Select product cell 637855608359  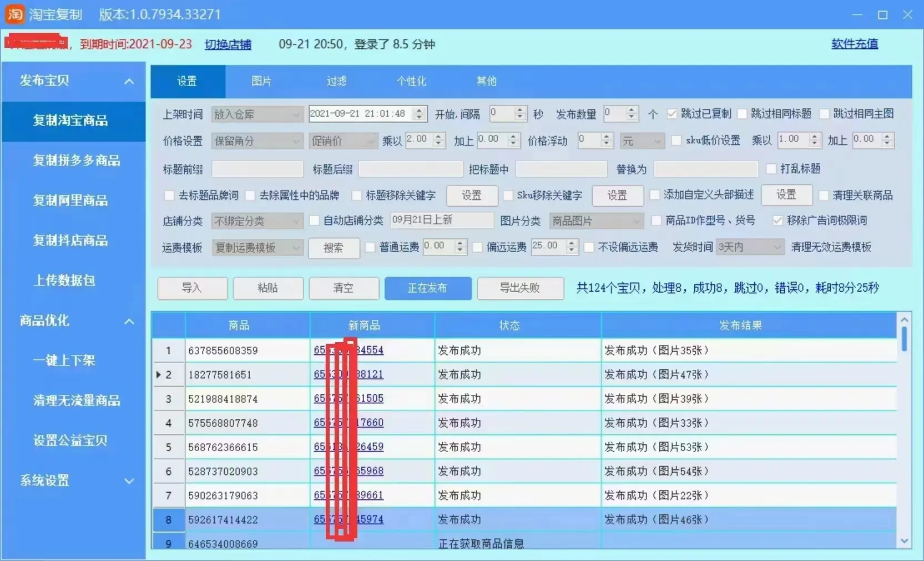247,351
